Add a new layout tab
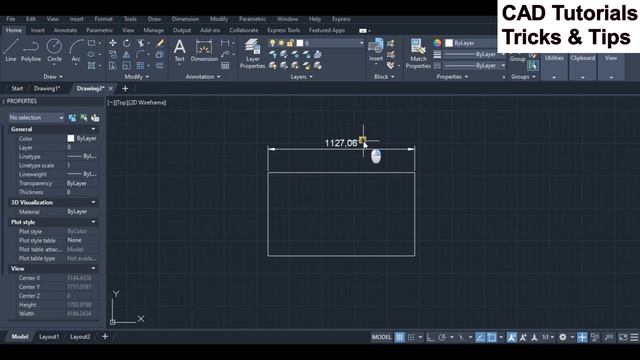This screenshot has height=360, width=640. click(x=105, y=337)
